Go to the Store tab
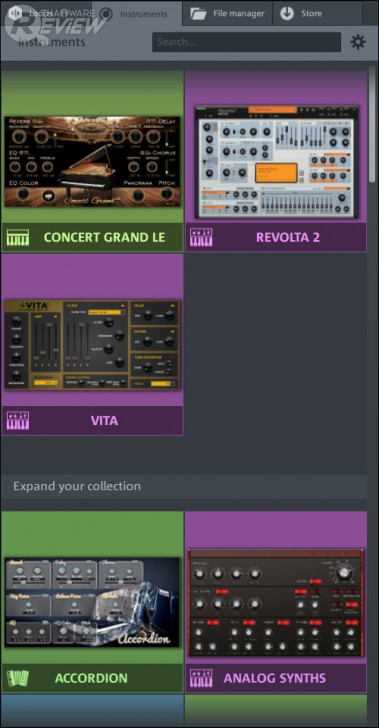 pos(319,13)
